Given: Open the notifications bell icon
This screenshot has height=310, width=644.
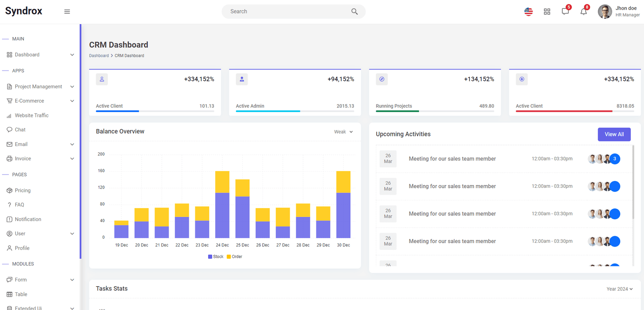Looking at the screenshot, I should coord(584,11).
